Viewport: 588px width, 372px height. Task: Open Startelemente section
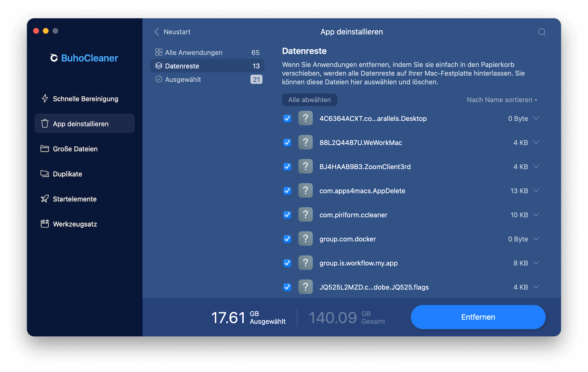pyautogui.click(x=85, y=199)
